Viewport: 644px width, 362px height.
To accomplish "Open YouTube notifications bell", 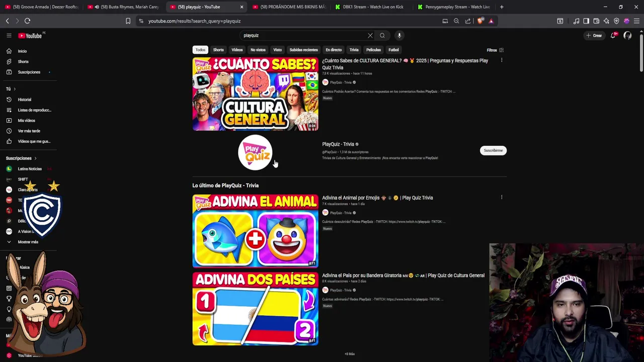I will 613,35.
